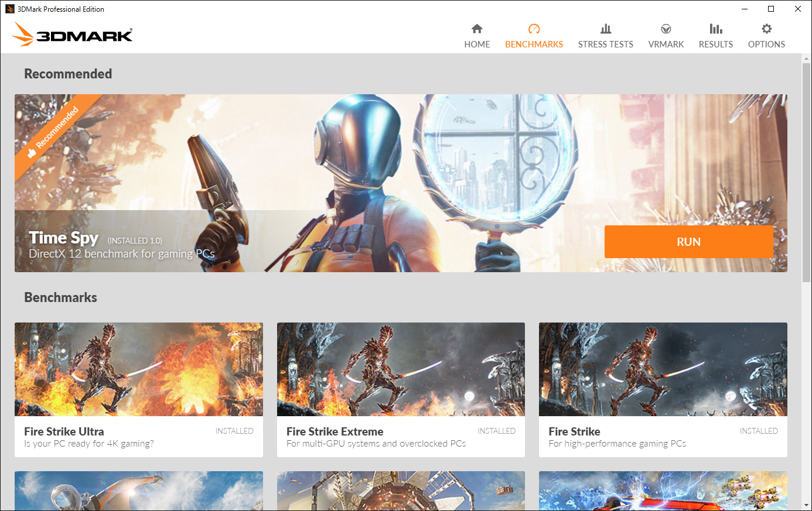Click INSTALLED label on Fire Strike Extreme

pyautogui.click(x=497, y=431)
